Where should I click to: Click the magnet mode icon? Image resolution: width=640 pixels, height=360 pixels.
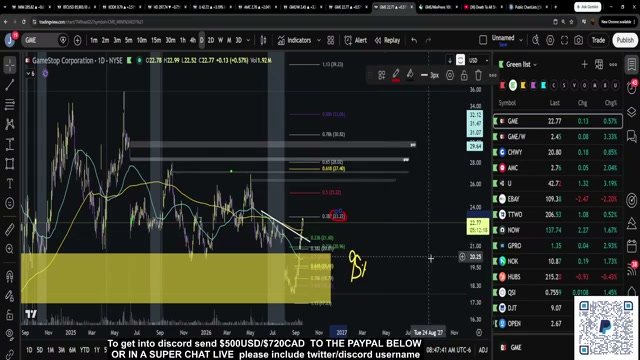pyautogui.click(x=10, y=276)
